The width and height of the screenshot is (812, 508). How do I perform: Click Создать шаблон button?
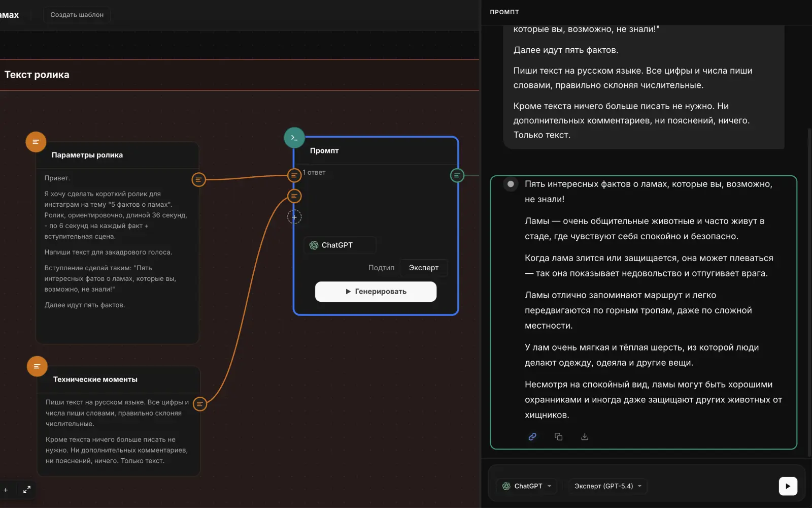(77, 15)
